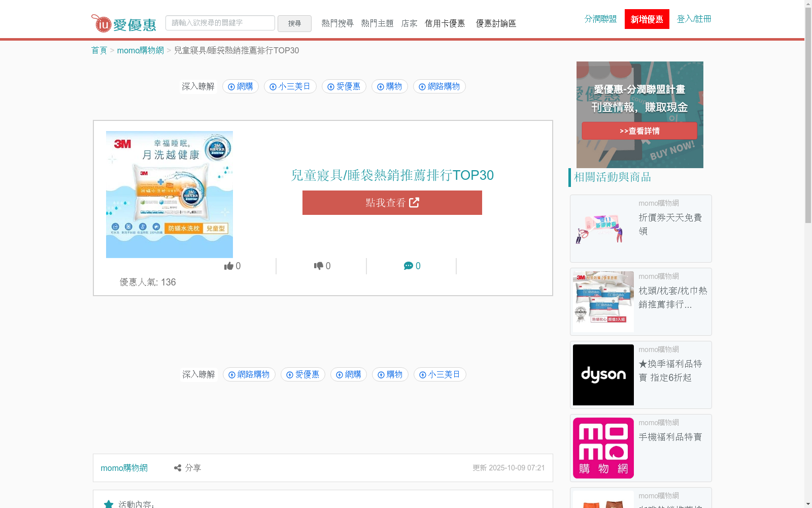Screen dimensions: 812x508
Task: Select the top 購物 tag
Action: 390,86
